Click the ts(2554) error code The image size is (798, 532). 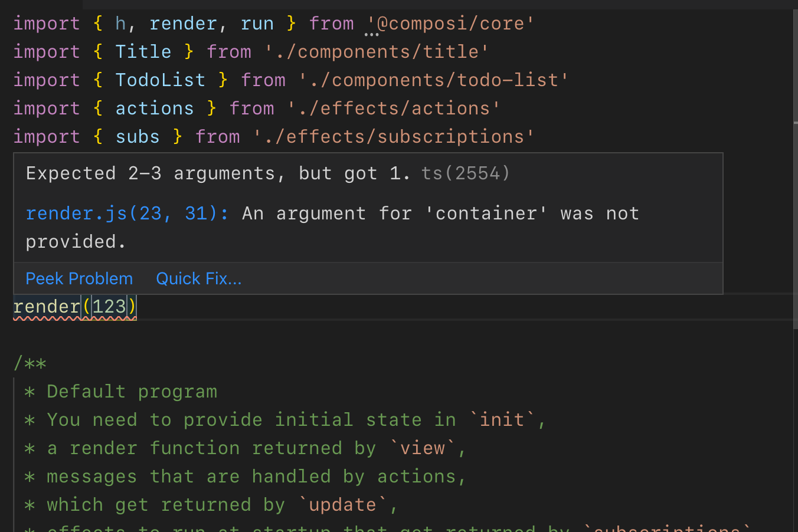tap(465, 173)
